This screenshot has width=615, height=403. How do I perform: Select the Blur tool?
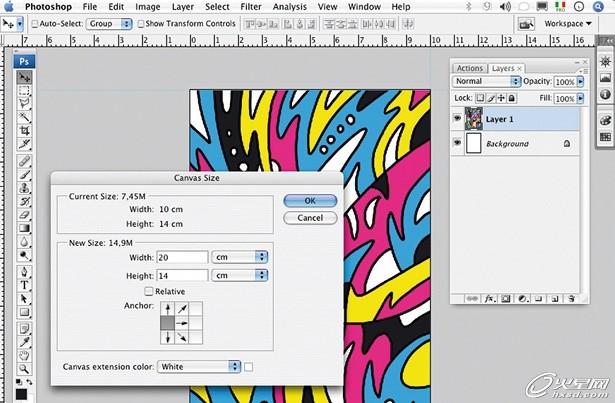[24, 242]
